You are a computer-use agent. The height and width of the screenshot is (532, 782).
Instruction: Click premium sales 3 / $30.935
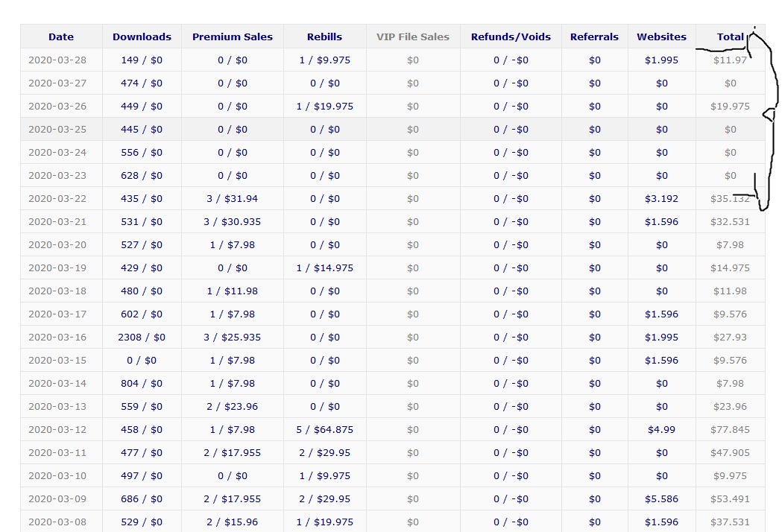click(x=233, y=222)
